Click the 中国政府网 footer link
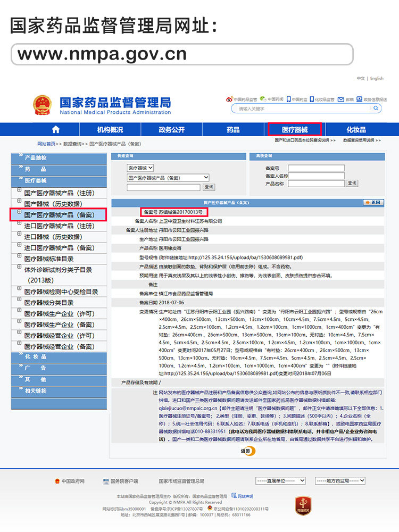This screenshot has width=399, height=532. tap(70, 481)
